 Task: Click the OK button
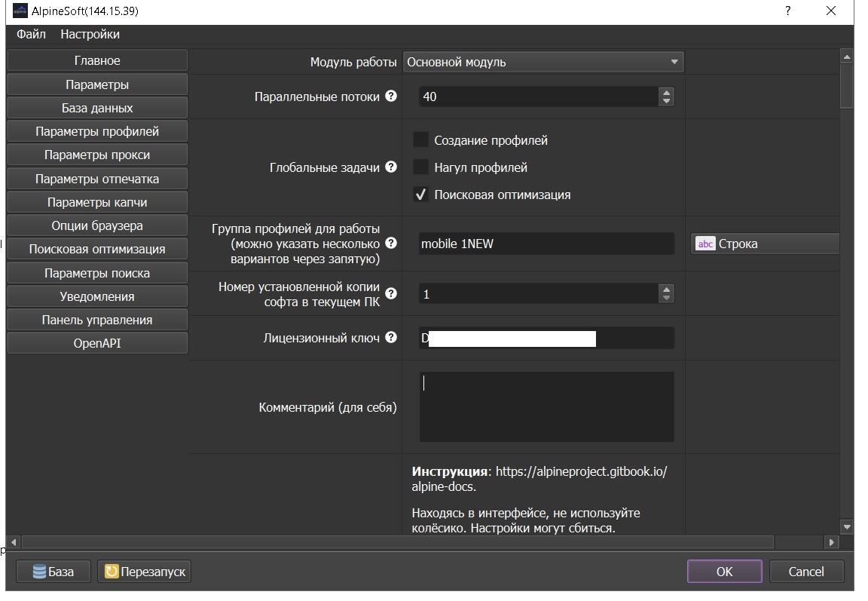tap(725, 572)
